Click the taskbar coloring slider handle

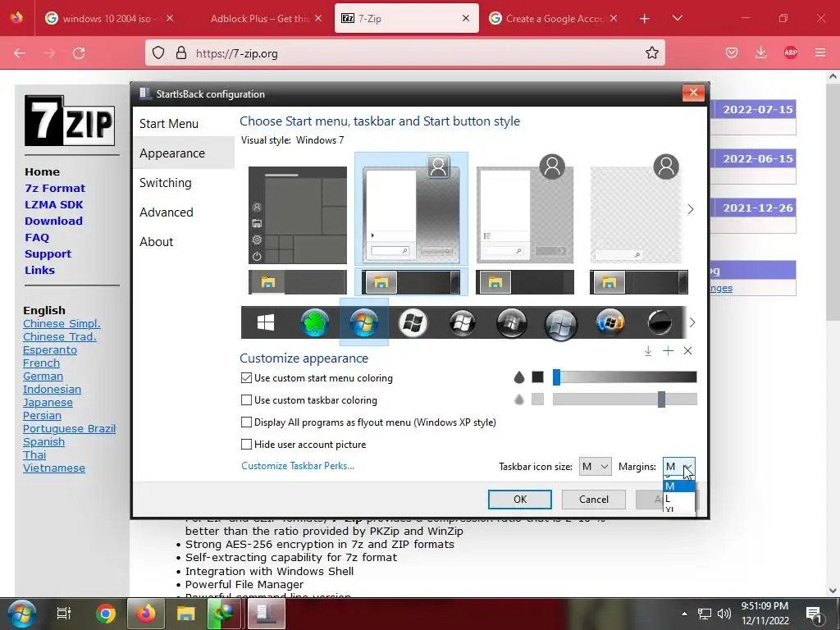[662, 399]
